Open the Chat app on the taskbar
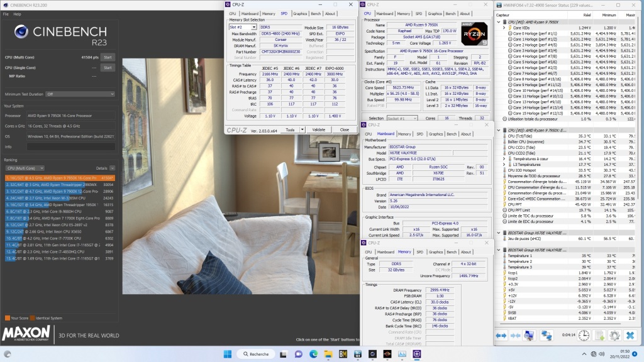Viewport: 644px width, 362px height. pyautogui.click(x=299, y=354)
